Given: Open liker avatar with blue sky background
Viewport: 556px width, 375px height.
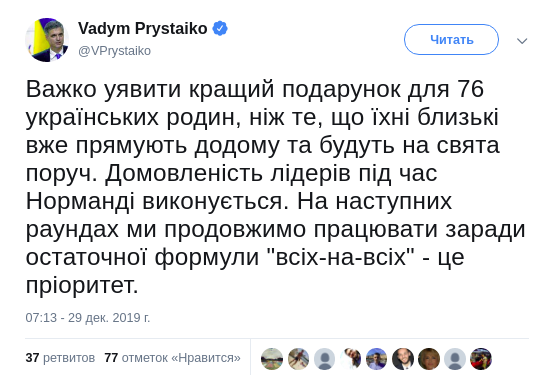Looking at the screenshot, I should pos(377,359).
